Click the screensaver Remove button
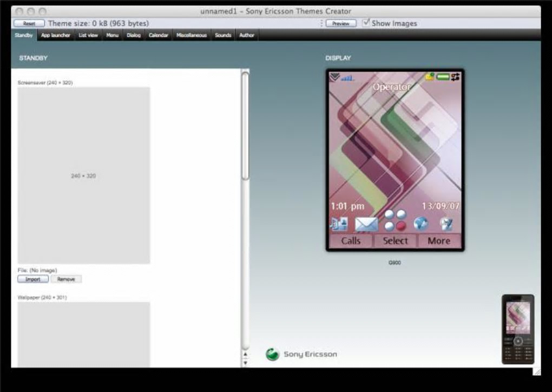This screenshot has height=392, width=552. 66,279
